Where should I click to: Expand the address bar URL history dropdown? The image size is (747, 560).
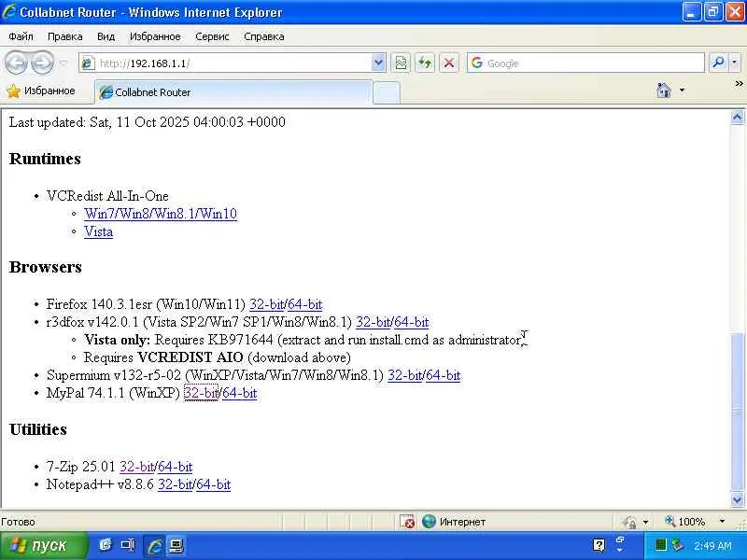pyautogui.click(x=378, y=63)
